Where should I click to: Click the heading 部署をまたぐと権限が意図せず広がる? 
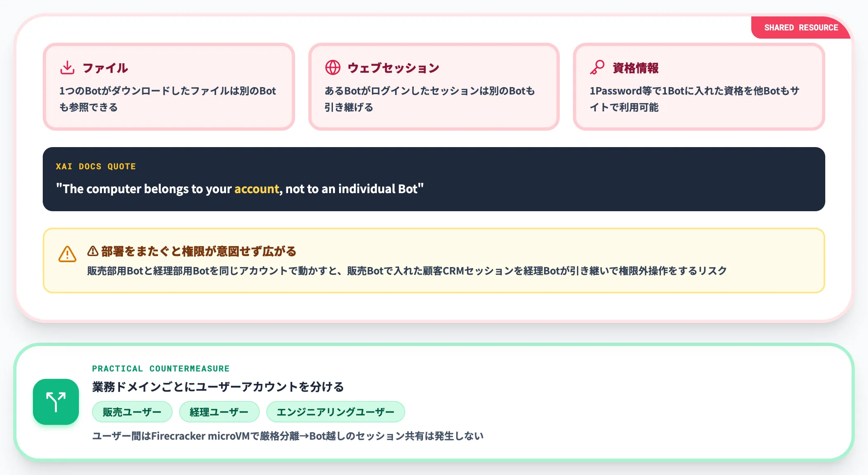click(x=199, y=251)
